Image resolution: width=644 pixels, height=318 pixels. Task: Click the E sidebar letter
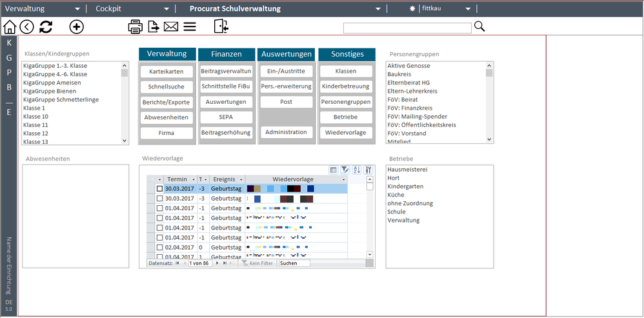point(9,112)
